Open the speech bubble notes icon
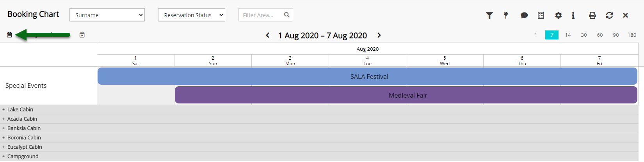This screenshot has width=644, height=162. point(524,15)
